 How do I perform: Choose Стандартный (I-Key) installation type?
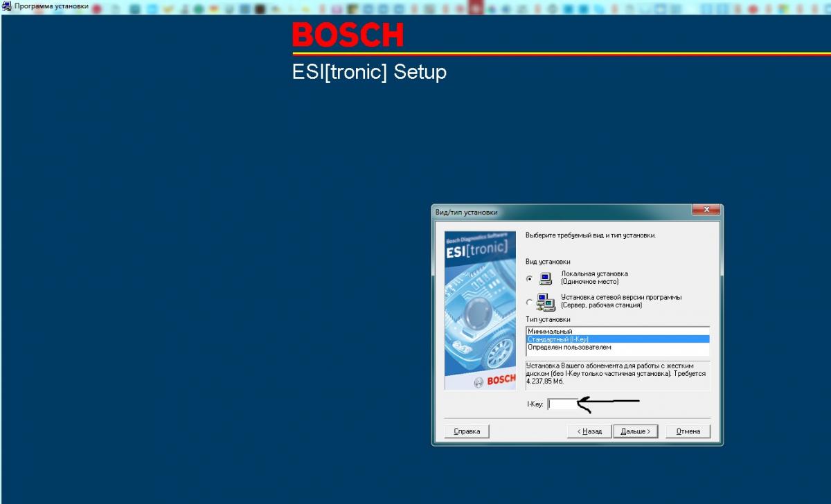pyautogui.click(x=618, y=339)
